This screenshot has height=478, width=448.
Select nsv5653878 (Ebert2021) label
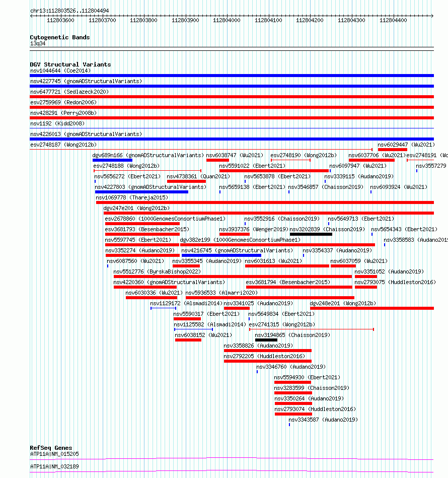point(277,176)
